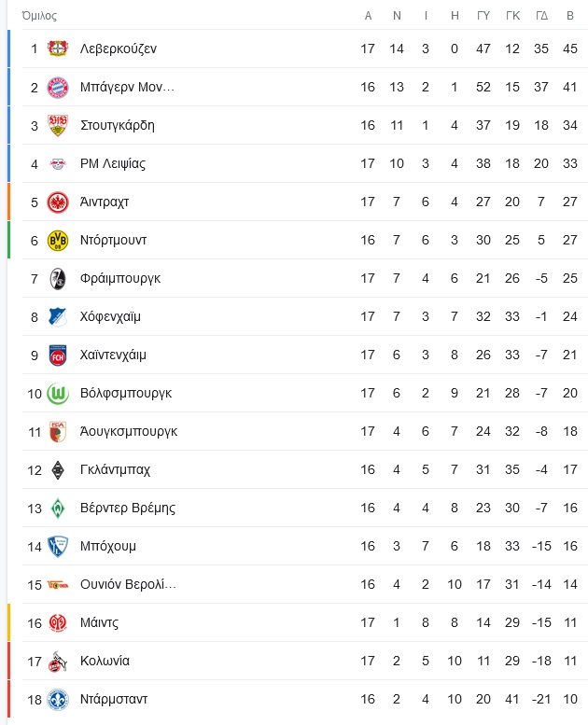The image size is (588, 725).
Task: Click the Darmstadt lily crest
Action: click(58, 700)
